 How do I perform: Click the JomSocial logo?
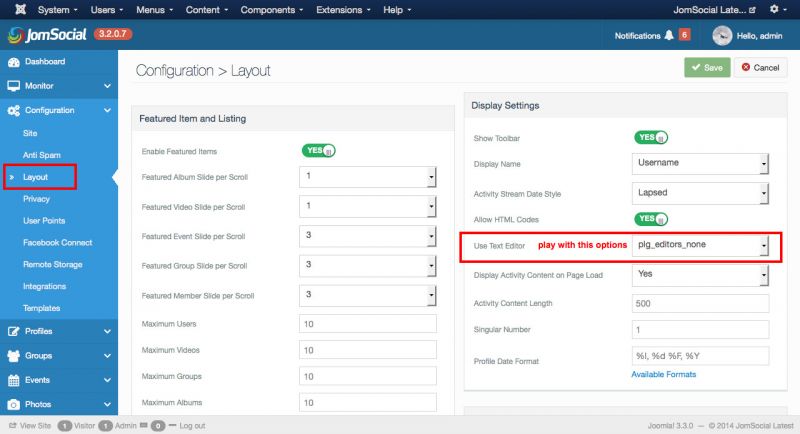[47, 35]
